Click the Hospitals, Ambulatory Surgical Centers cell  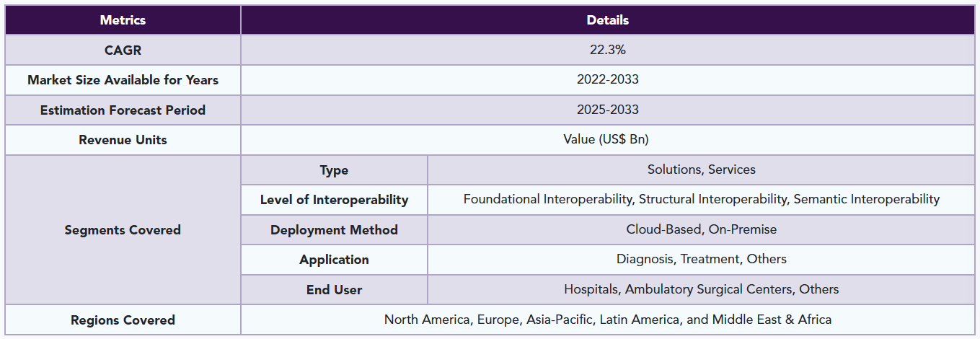(x=701, y=289)
